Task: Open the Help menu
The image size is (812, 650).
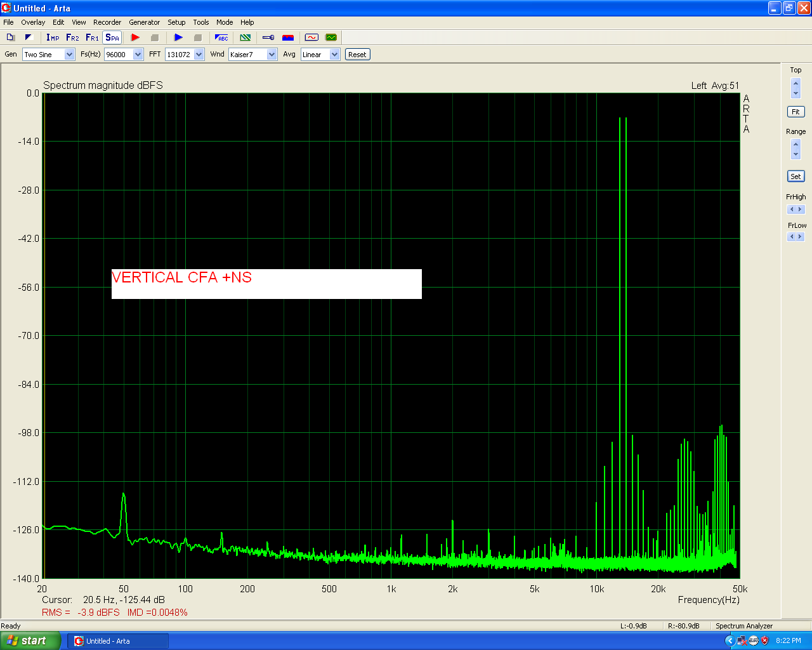Action: 247,22
